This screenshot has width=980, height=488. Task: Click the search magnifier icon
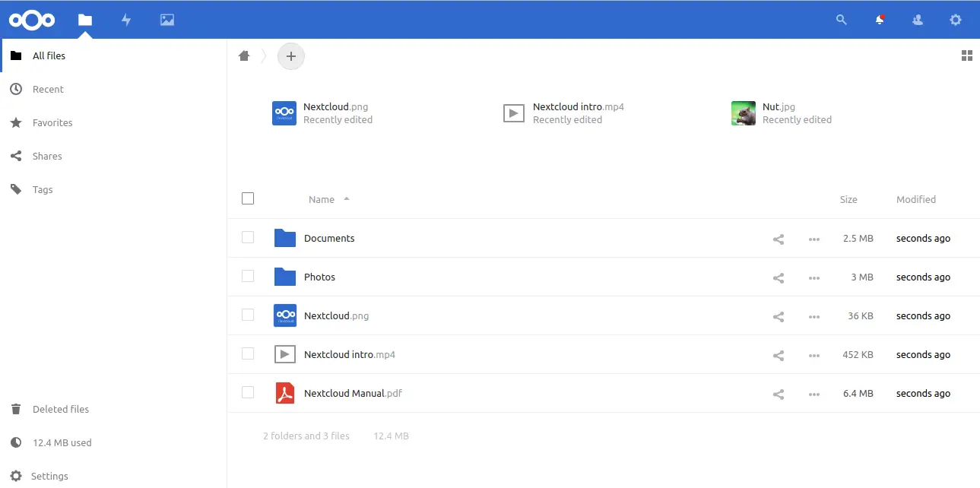pos(841,21)
